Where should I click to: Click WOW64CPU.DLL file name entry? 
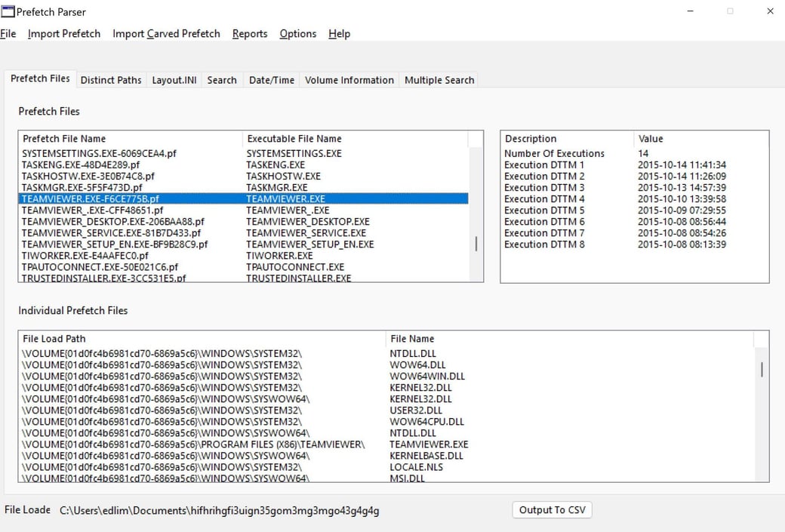point(426,422)
